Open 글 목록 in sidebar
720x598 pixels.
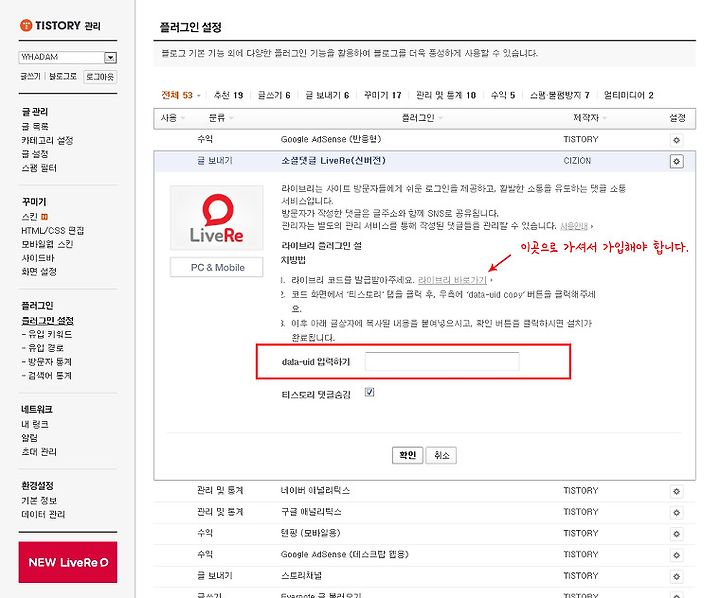click(x=35, y=126)
